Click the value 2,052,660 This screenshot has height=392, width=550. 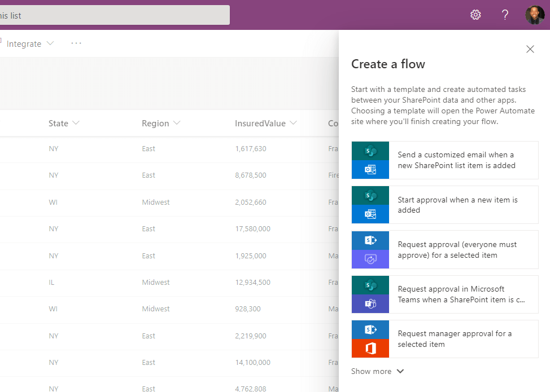point(251,202)
